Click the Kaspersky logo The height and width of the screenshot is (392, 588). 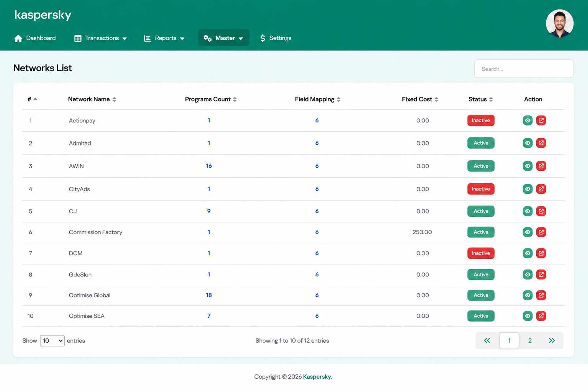click(43, 15)
